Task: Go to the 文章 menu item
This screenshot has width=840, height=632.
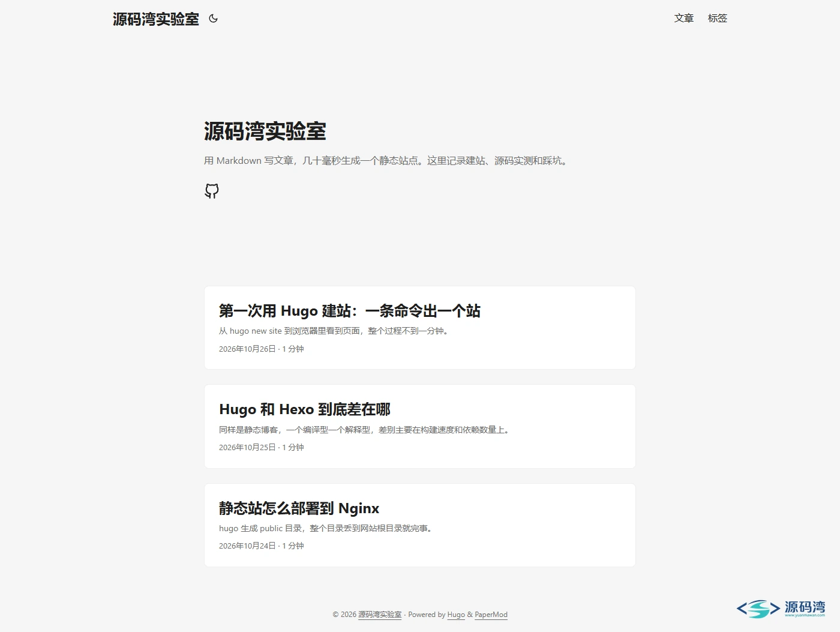Action: [684, 19]
